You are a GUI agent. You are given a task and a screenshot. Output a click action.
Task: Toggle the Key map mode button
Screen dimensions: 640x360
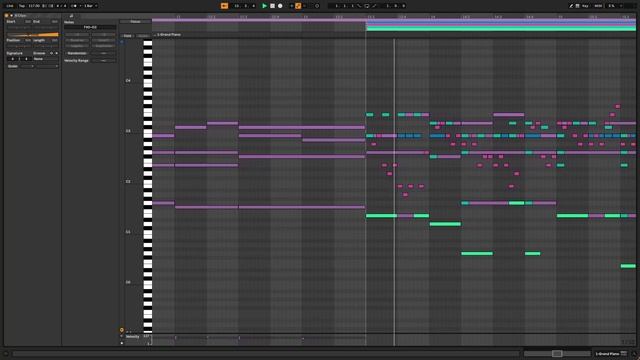585,6
